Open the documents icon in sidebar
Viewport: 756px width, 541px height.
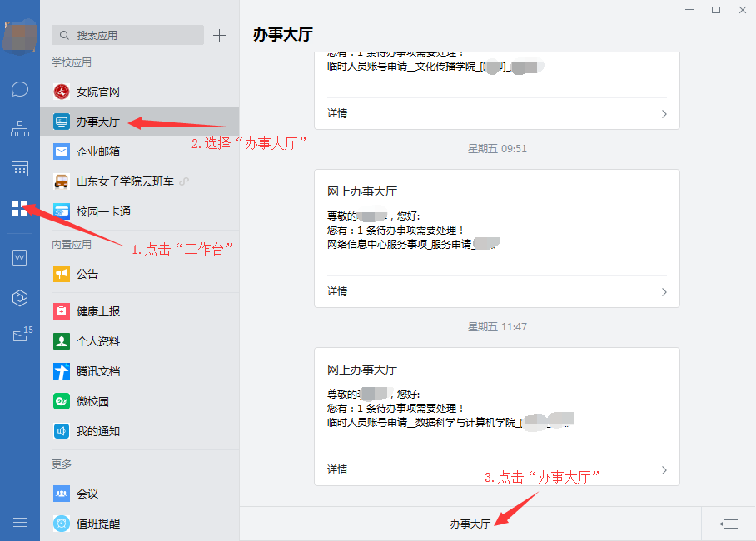pos(20,258)
